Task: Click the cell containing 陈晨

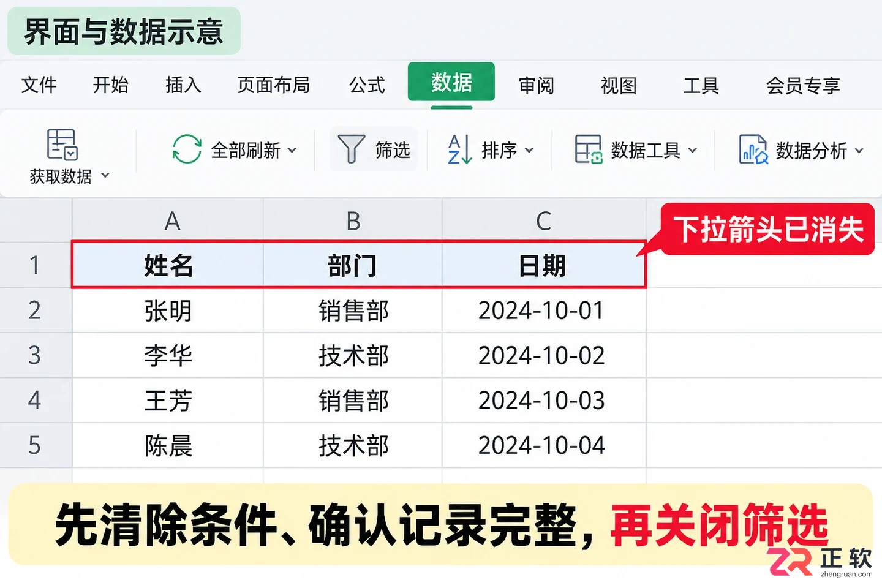Action: point(168,445)
